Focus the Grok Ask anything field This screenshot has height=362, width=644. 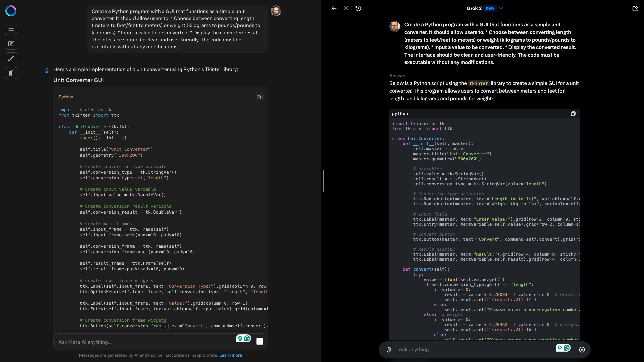(470, 350)
